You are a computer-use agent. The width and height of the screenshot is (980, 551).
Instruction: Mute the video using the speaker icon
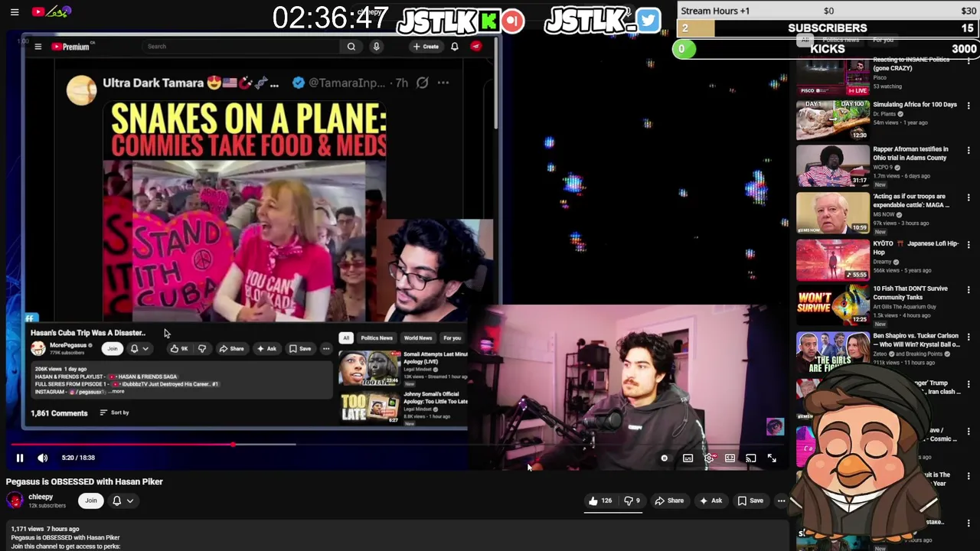43,458
